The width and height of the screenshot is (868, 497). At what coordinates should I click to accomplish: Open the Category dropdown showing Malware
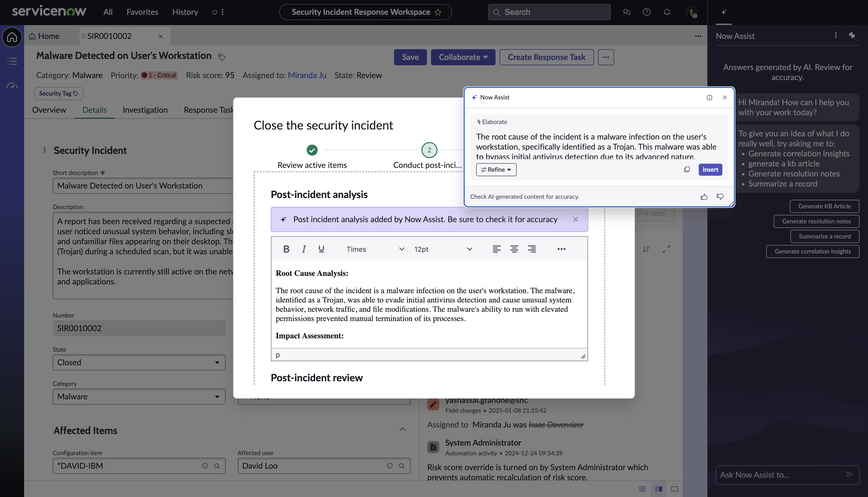click(x=139, y=397)
